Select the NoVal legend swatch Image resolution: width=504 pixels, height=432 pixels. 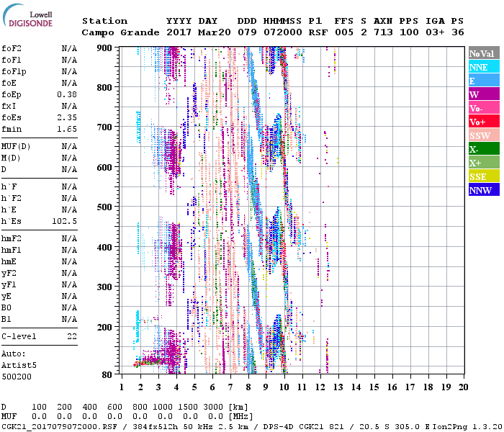pos(484,53)
